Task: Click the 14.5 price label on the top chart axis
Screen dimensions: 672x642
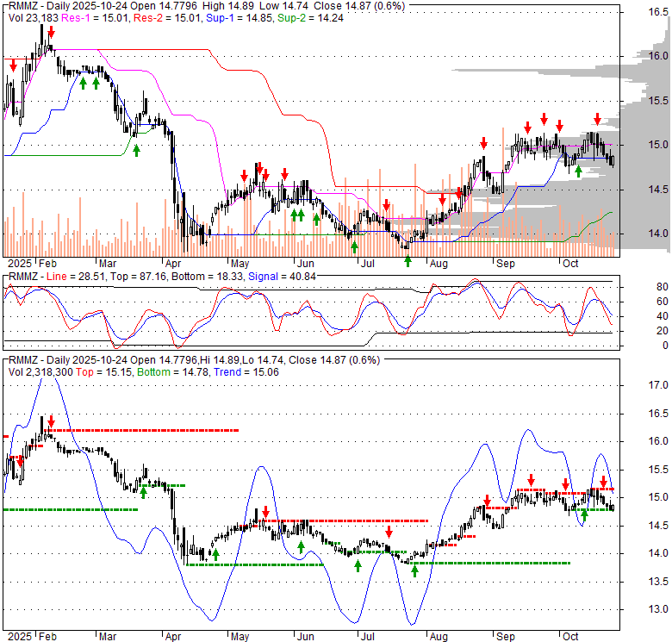Action: [x=657, y=189]
